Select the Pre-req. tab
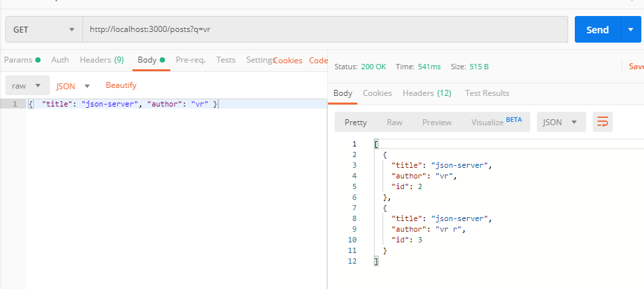 pyautogui.click(x=190, y=60)
